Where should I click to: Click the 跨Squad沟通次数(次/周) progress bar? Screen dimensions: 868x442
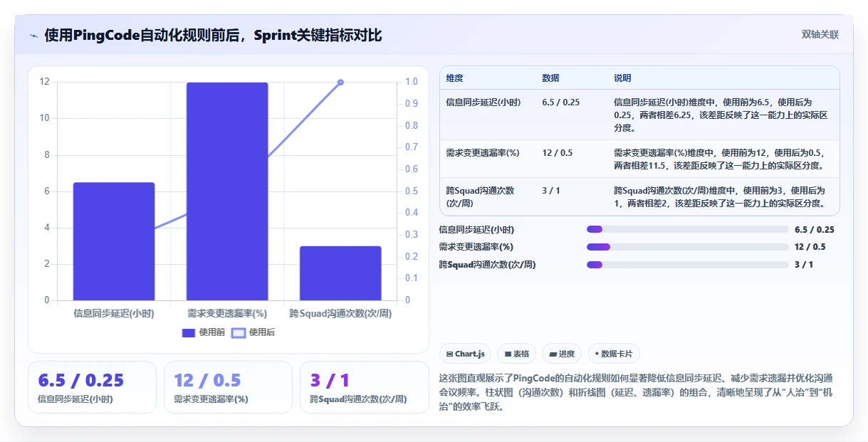[686, 265]
